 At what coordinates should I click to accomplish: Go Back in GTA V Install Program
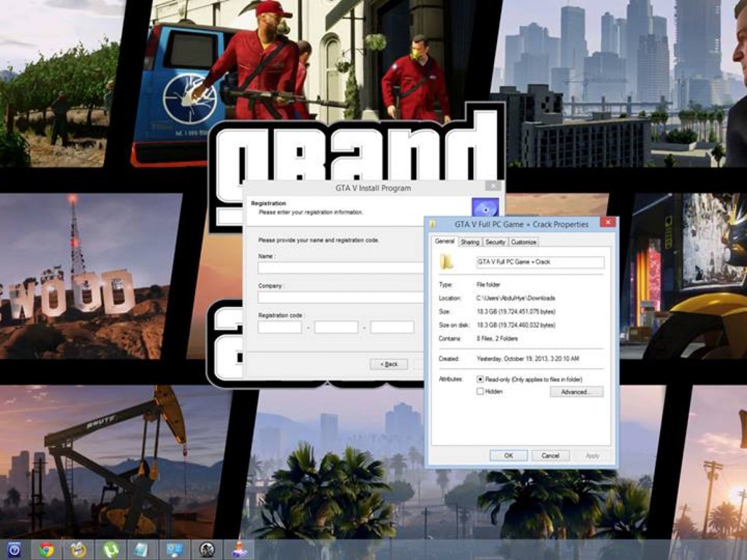tap(388, 364)
